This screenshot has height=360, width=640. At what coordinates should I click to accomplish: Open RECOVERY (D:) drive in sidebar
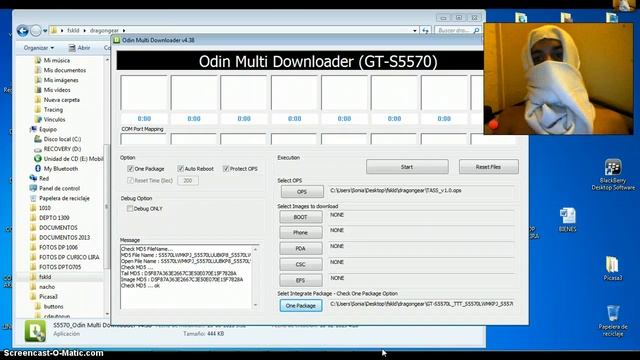pos(62,149)
